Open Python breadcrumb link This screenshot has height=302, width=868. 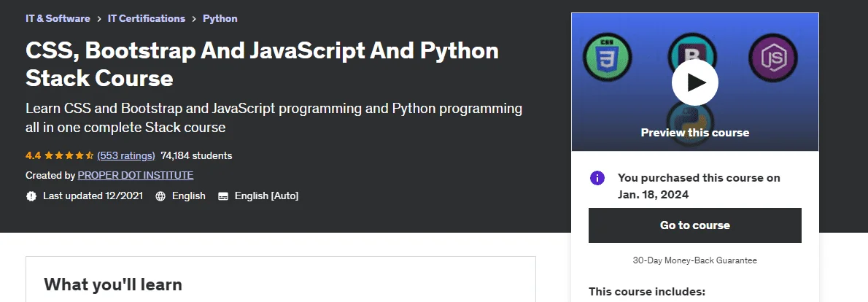coord(220,18)
